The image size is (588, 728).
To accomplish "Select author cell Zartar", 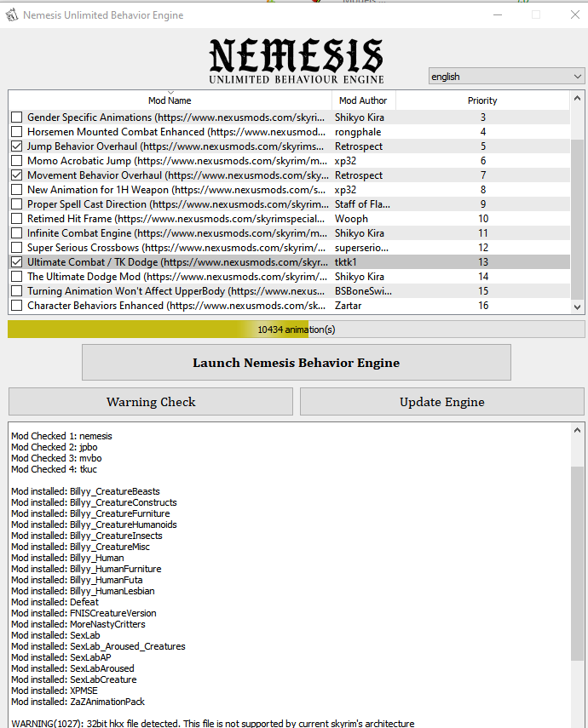I will click(349, 306).
